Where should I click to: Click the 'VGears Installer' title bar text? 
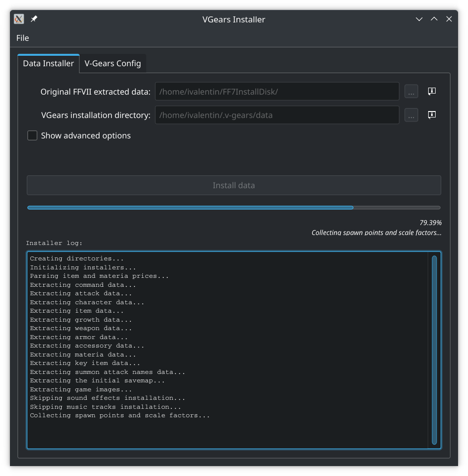[x=234, y=19]
